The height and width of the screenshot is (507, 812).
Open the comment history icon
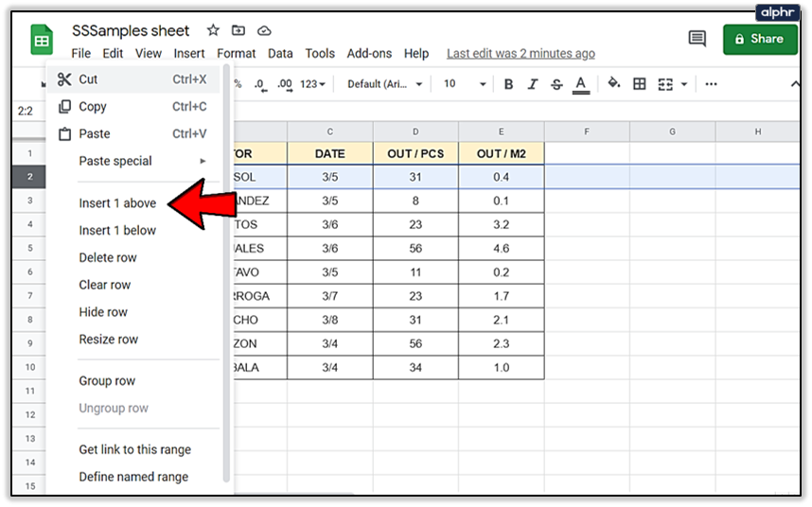(697, 39)
